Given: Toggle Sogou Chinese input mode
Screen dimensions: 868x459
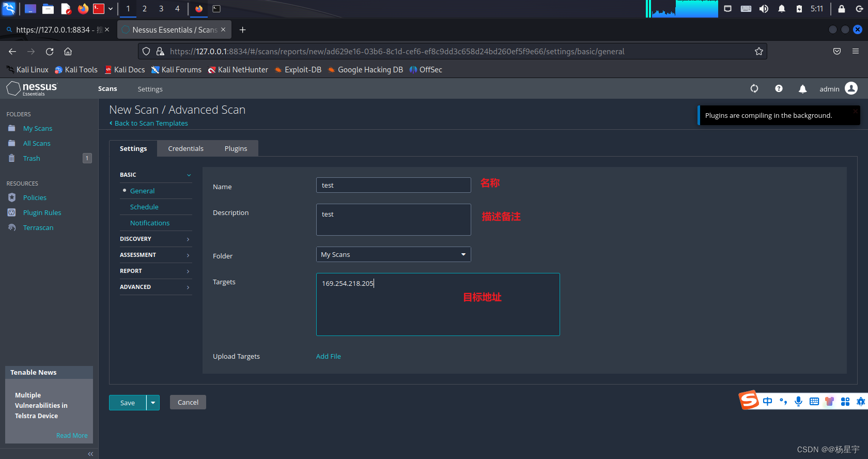Looking at the screenshot, I should coord(768,401).
